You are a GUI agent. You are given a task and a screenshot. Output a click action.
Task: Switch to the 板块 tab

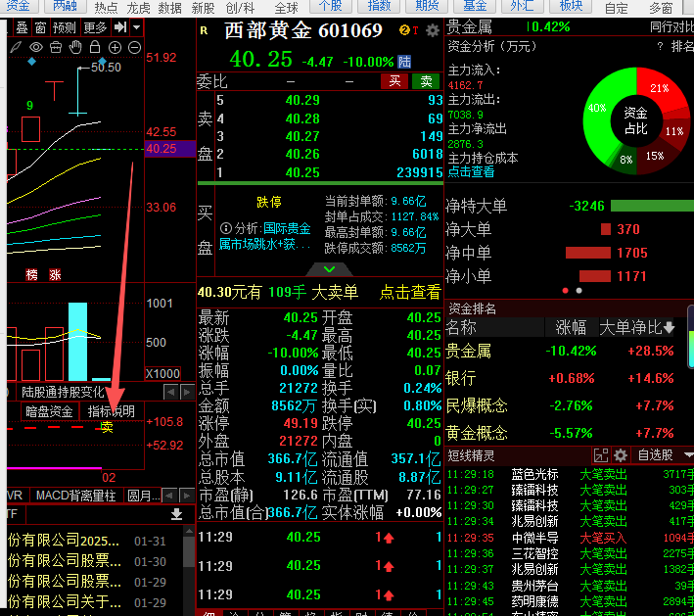(571, 5)
